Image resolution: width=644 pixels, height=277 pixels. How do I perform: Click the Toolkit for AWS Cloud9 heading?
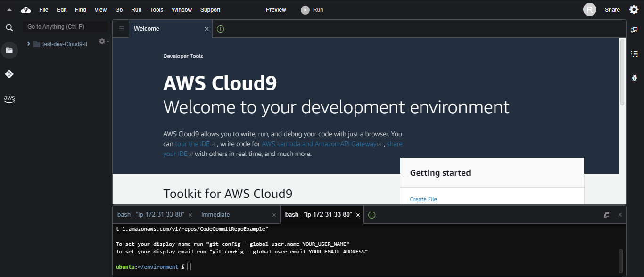[x=228, y=194]
